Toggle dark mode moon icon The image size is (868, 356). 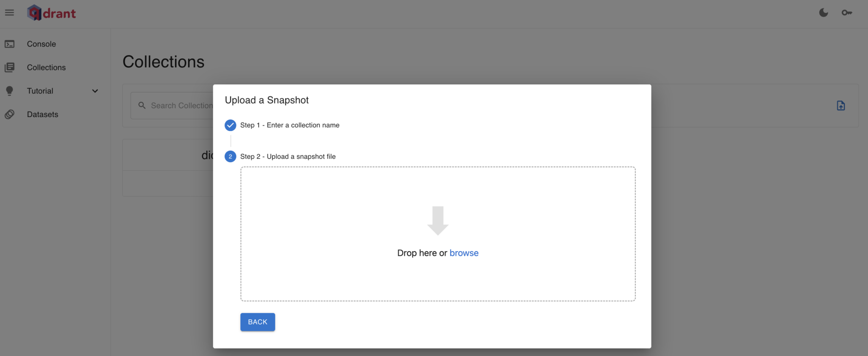pyautogui.click(x=823, y=13)
